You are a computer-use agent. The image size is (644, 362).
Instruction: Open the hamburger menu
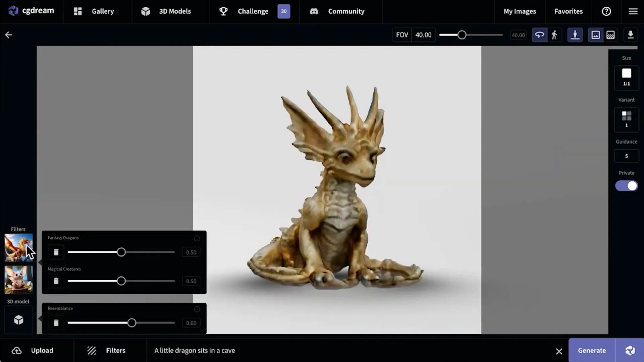(633, 11)
